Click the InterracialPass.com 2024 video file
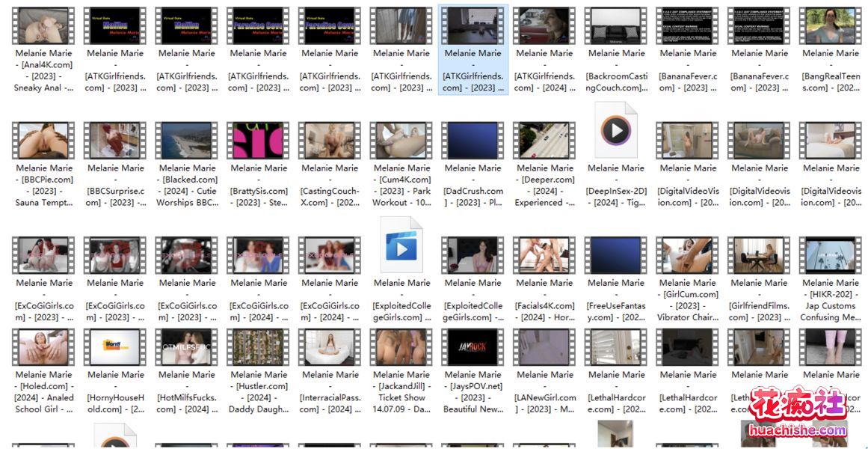868x449 pixels. pos(330,348)
